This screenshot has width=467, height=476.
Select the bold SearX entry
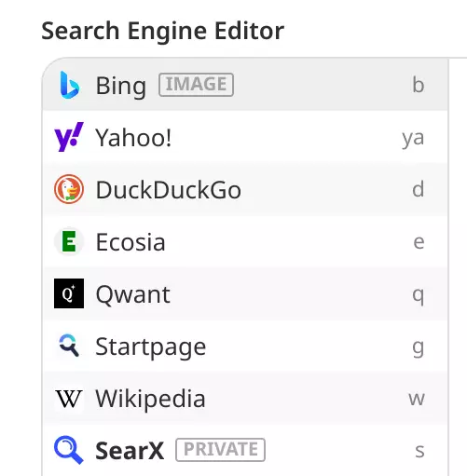coord(245,450)
